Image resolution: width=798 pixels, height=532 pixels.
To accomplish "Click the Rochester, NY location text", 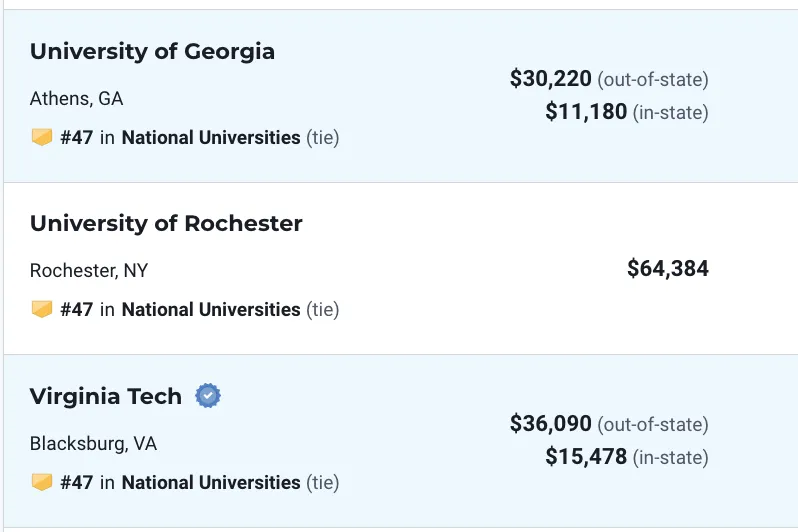I will 89,270.
